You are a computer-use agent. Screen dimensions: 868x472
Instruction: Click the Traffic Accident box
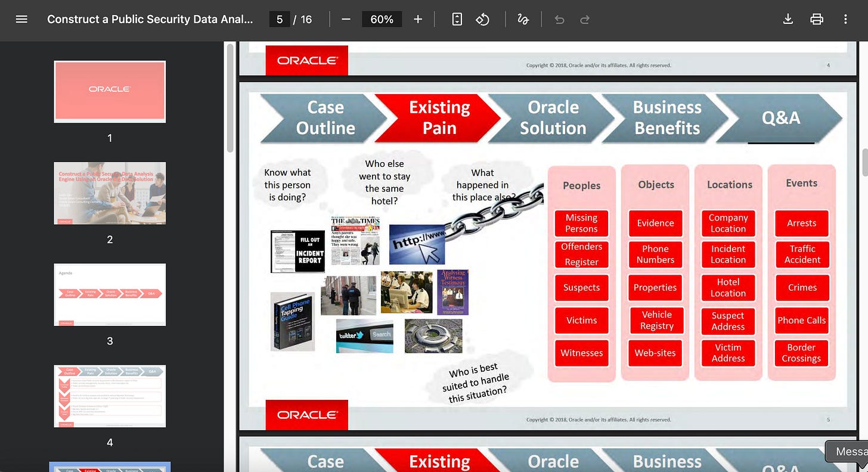pos(802,254)
